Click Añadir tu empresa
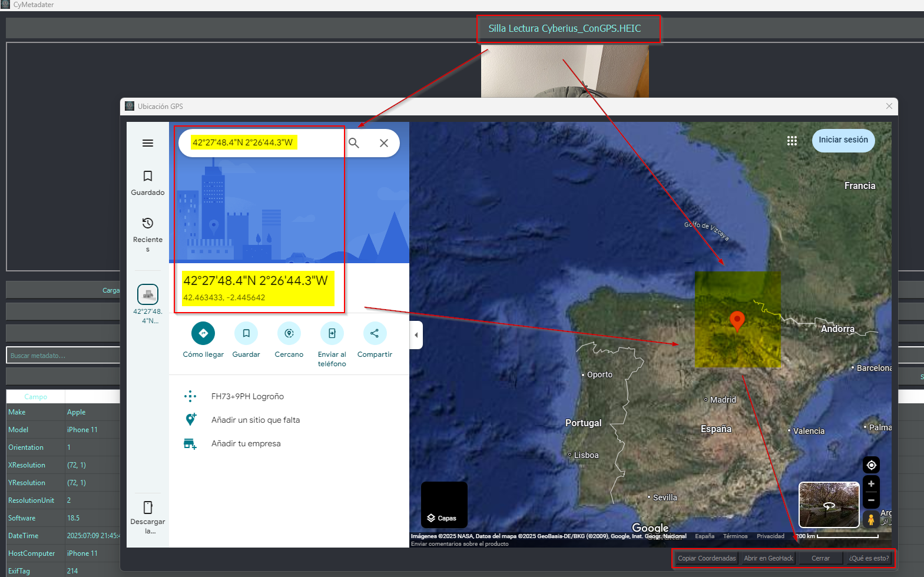 [x=246, y=443]
